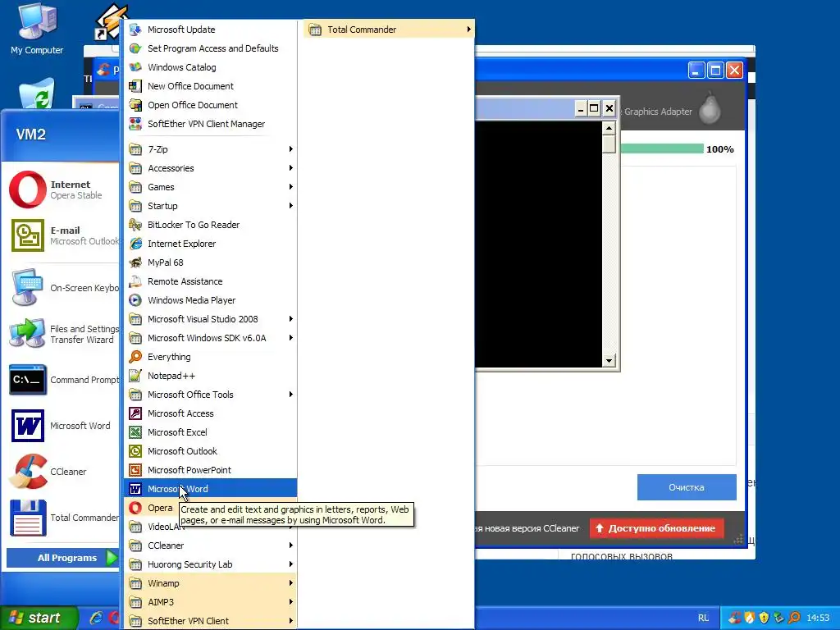
Task: Click the Set Program Access and Defaults icon
Action: pyautogui.click(x=135, y=48)
